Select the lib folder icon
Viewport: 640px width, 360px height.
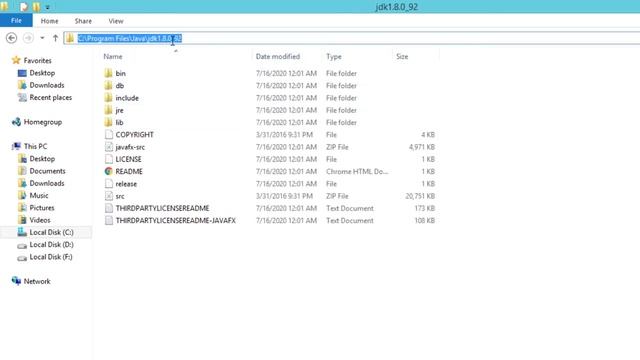coord(109,122)
